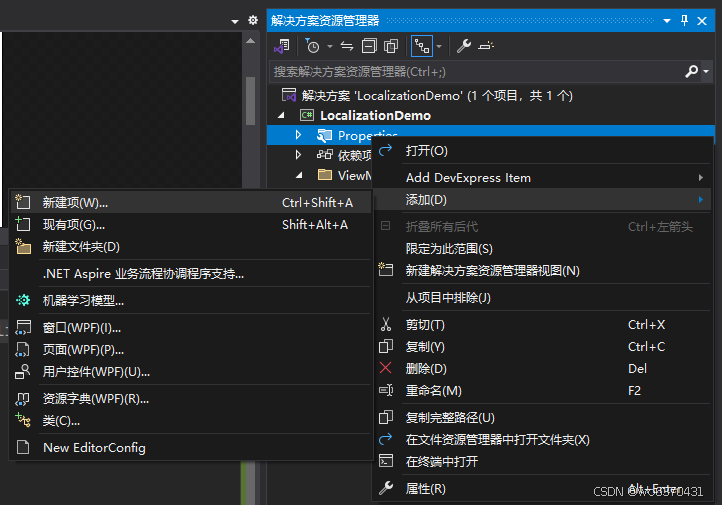Choose 在文件资源管理器中打开文件夹(X)
This screenshot has width=722, height=505.
pos(541,440)
